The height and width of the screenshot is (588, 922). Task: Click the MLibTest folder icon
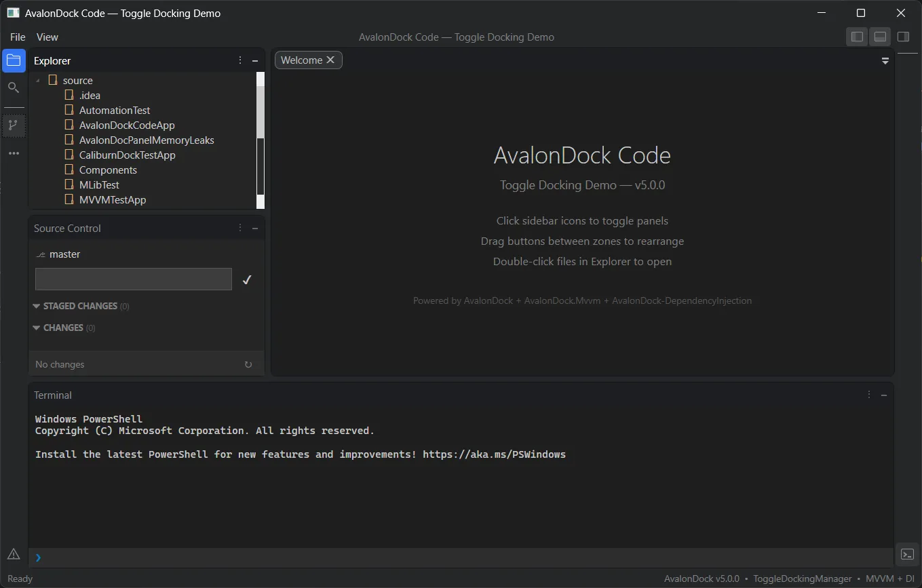click(69, 184)
